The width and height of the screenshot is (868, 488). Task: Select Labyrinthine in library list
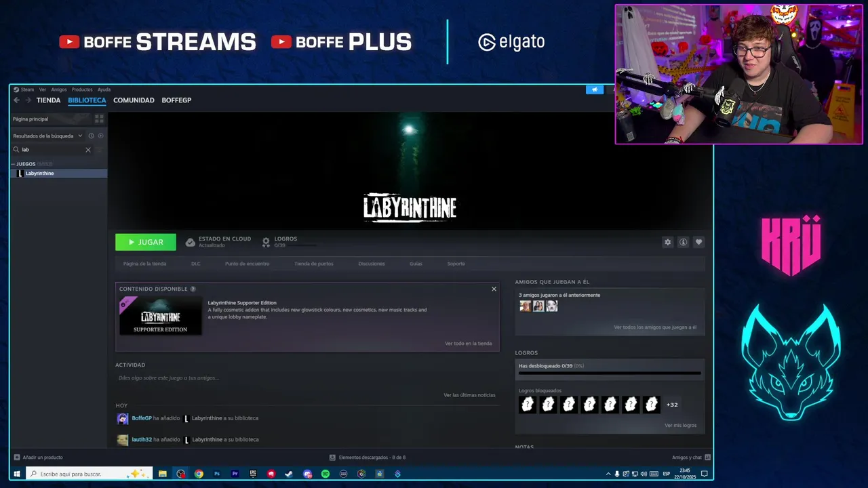(59, 174)
